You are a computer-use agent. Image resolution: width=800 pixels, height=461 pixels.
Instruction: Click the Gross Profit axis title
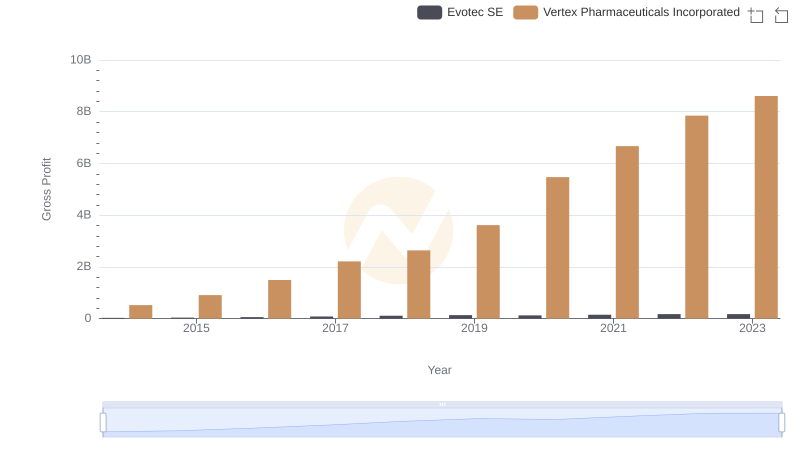(46, 189)
